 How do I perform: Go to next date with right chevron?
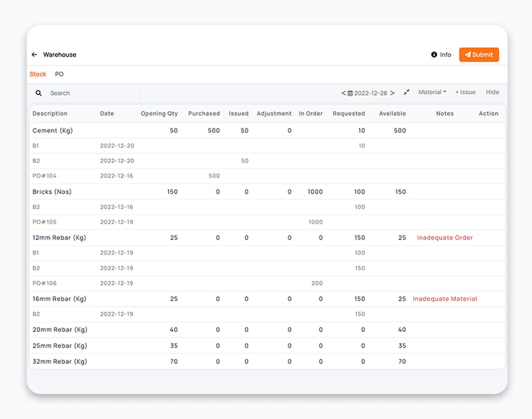click(x=392, y=93)
